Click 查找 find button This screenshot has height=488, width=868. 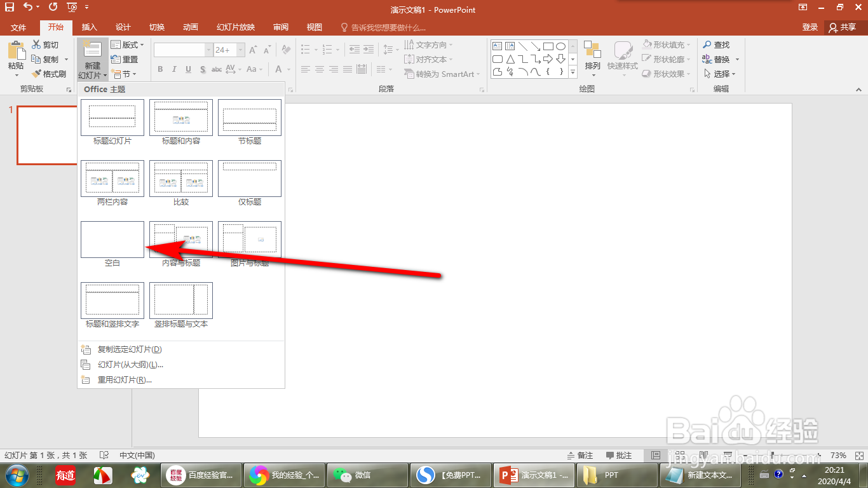[x=716, y=44]
